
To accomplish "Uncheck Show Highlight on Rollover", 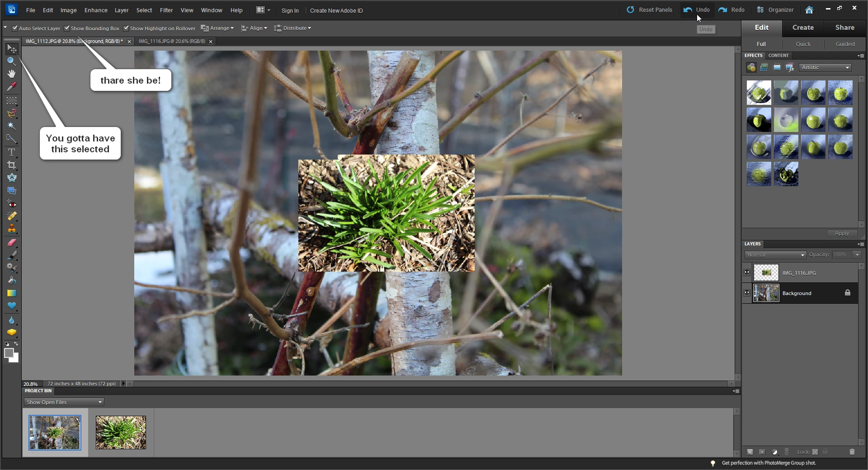I will click(126, 28).
